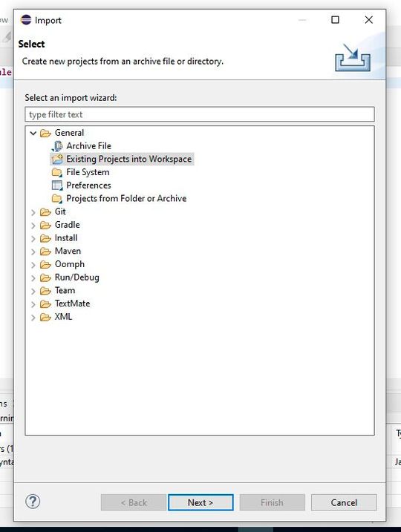Collapse the General category

(33, 133)
